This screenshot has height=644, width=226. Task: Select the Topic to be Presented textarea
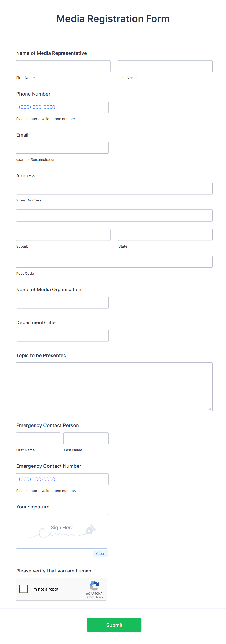pos(114,386)
